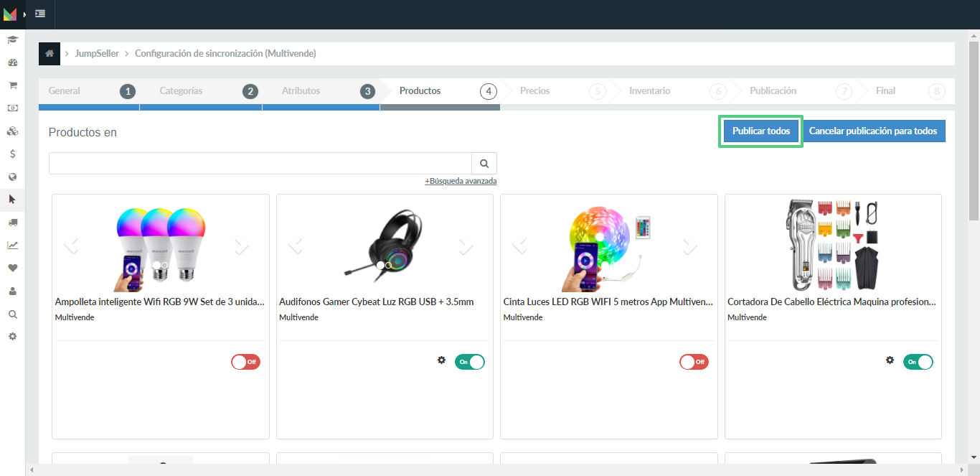Screen dimensions: 980x476
Task: Click the product search input field
Action: [x=260, y=164]
